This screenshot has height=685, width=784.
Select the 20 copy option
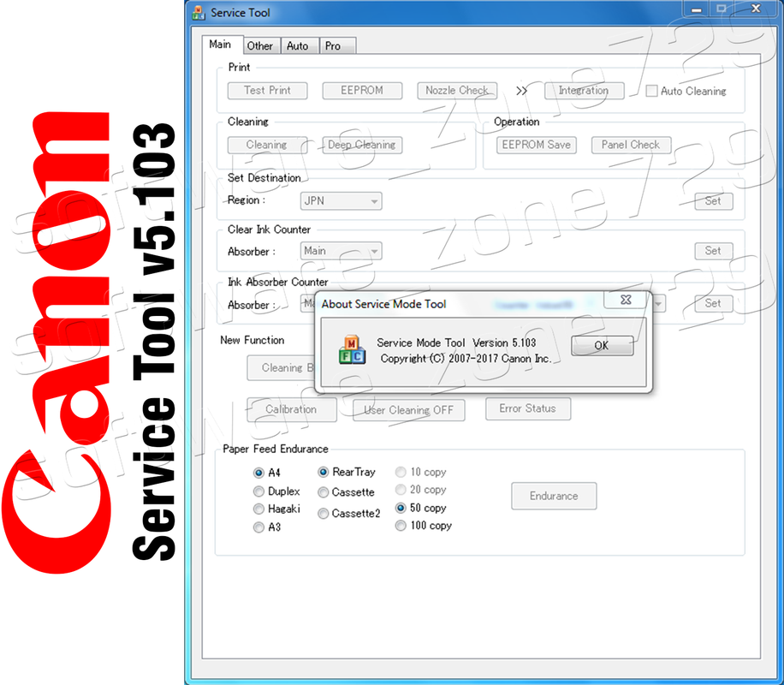pyautogui.click(x=401, y=490)
